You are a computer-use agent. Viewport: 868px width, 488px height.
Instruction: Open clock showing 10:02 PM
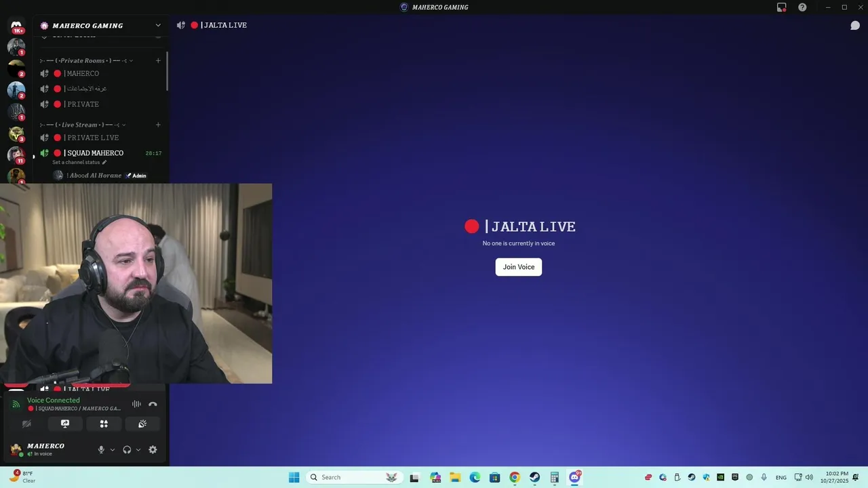[834, 477]
